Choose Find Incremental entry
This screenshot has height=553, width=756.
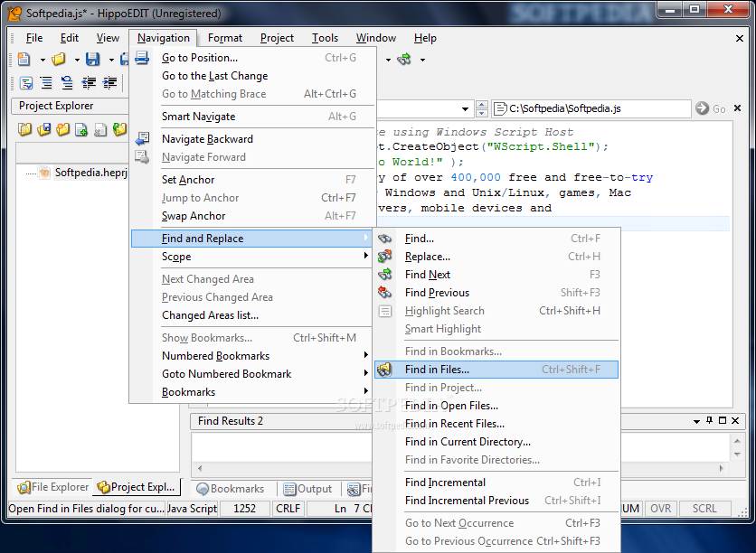tap(496, 483)
